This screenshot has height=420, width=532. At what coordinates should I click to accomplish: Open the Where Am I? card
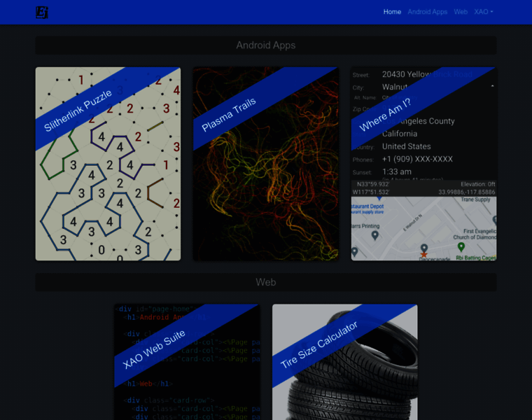423,164
